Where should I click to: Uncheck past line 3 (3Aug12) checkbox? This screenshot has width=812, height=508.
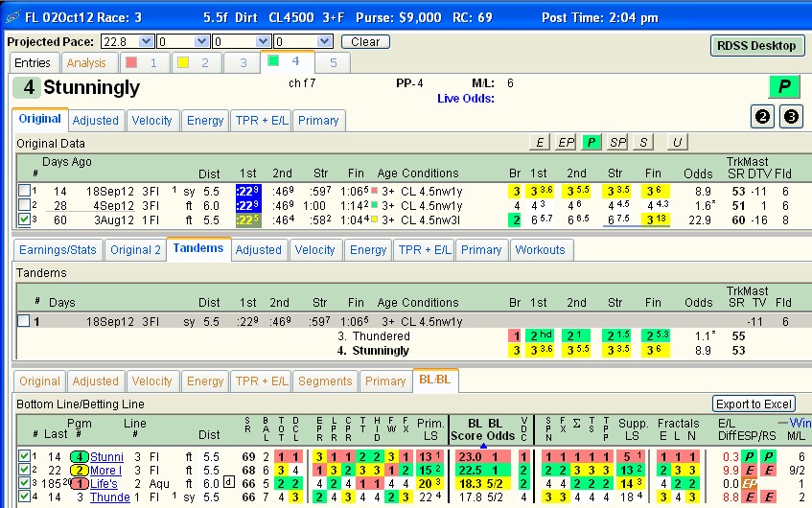(x=24, y=219)
